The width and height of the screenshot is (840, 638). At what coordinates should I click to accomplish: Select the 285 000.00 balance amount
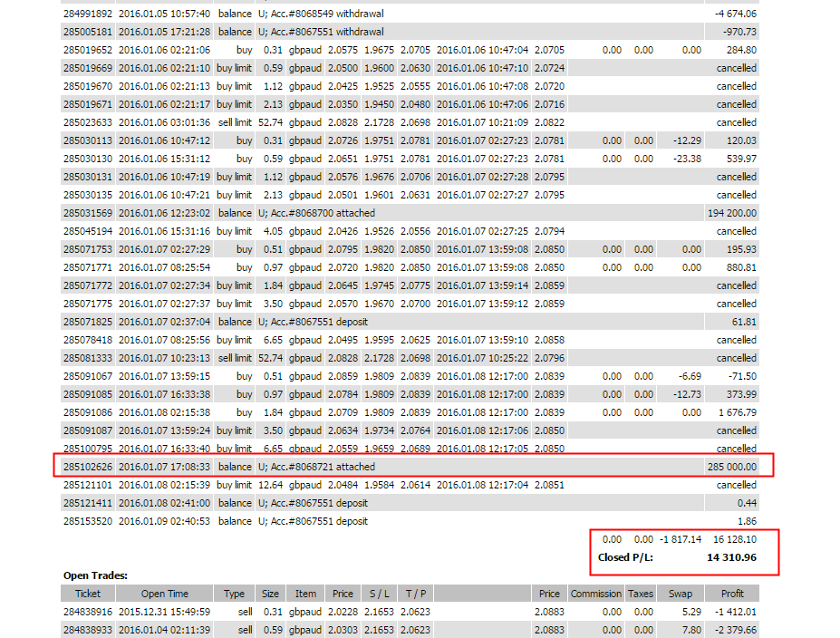tap(732, 467)
